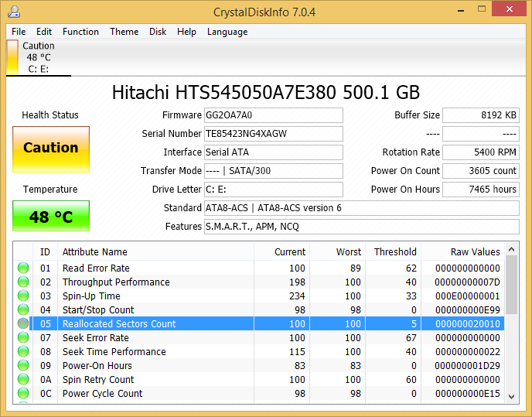The width and height of the screenshot is (532, 417).
Task: Open the Edit menu
Action: 44,32
